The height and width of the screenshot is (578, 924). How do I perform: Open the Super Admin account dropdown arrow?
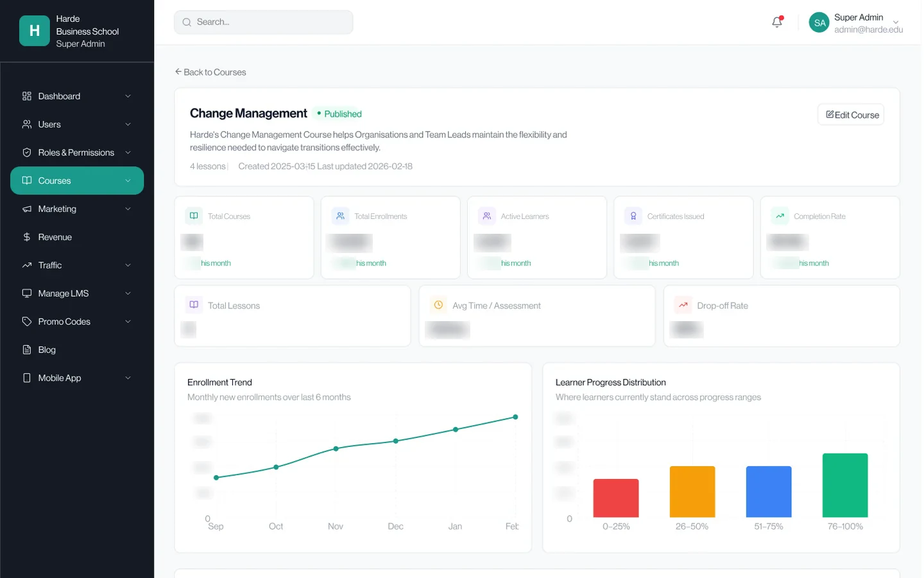896,22
